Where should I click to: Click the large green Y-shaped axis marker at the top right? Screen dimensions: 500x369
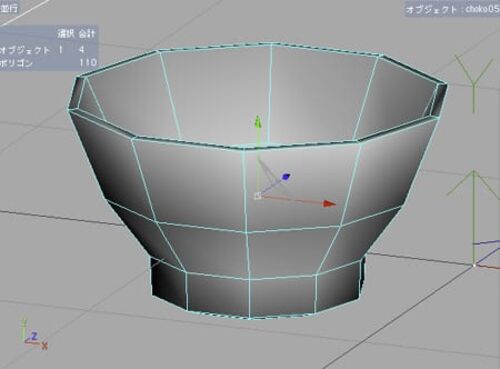click(474, 83)
